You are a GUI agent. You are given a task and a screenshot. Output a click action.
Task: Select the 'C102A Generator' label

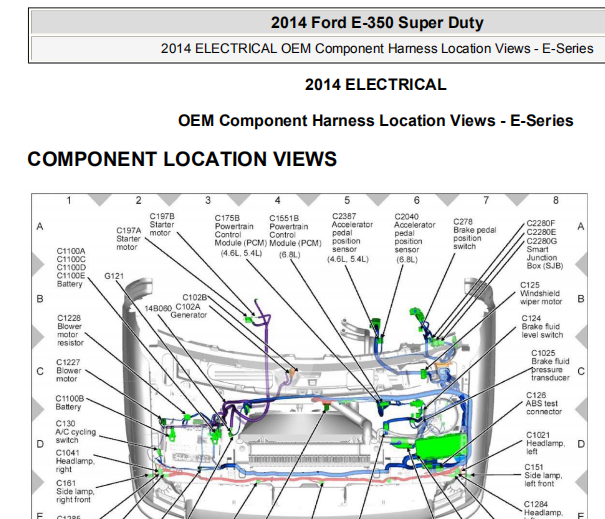tap(189, 311)
